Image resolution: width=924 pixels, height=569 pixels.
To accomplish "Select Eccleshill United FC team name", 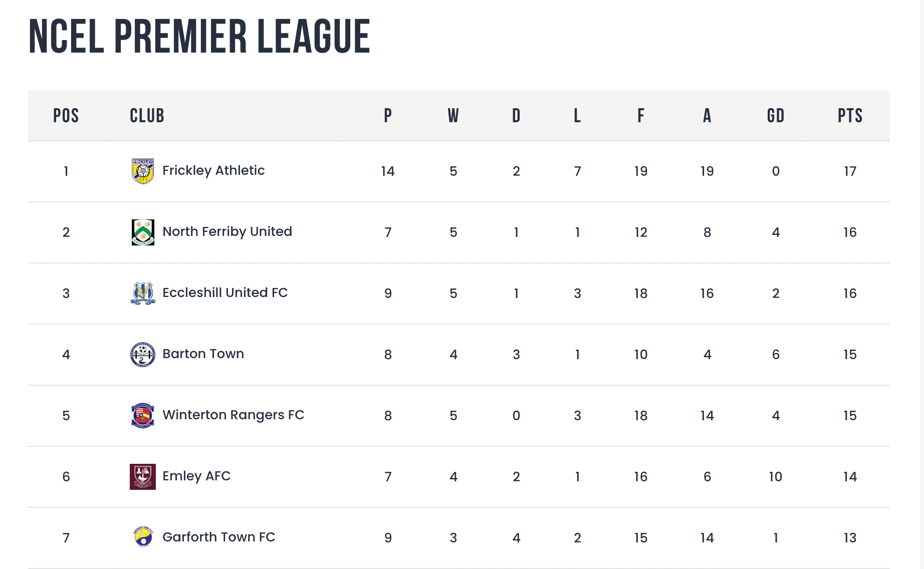I will pos(225,293).
